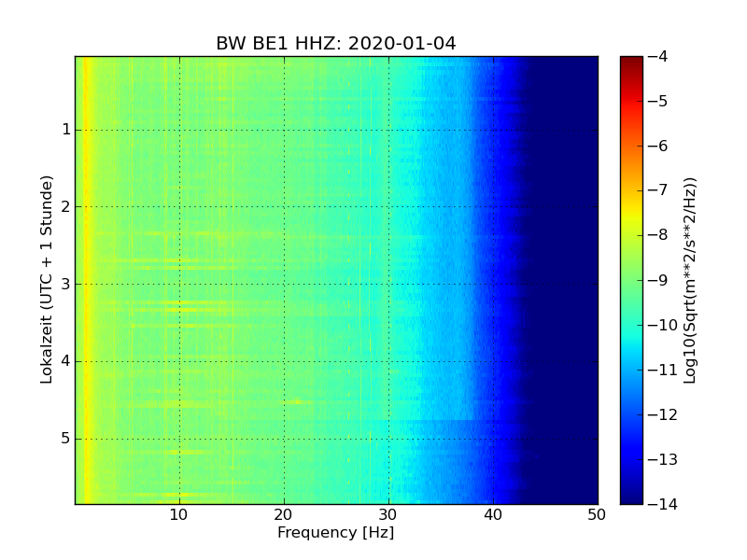Click the y-axis tick label '2'

[x=66, y=206]
